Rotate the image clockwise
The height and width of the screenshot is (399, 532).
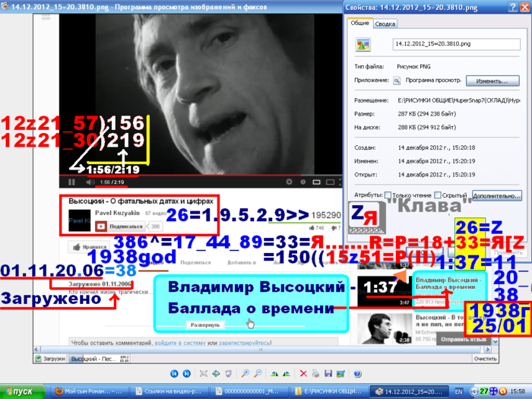(x=274, y=374)
